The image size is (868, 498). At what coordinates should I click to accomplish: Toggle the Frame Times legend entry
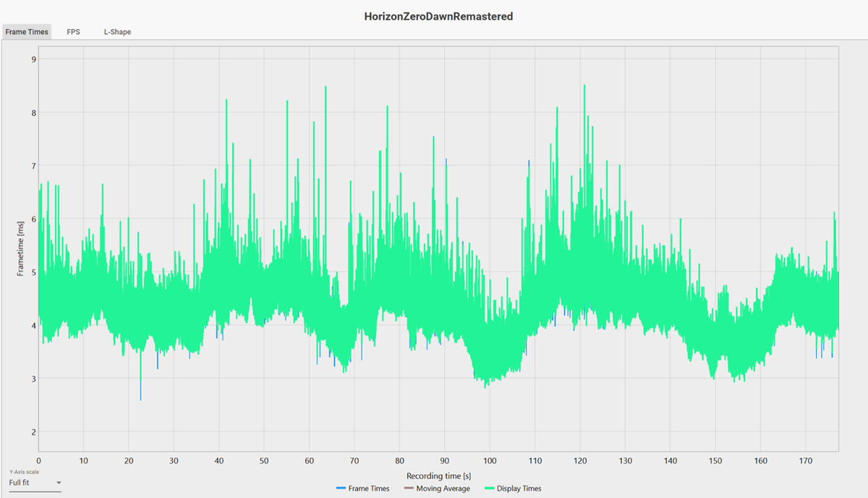(x=362, y=489)
